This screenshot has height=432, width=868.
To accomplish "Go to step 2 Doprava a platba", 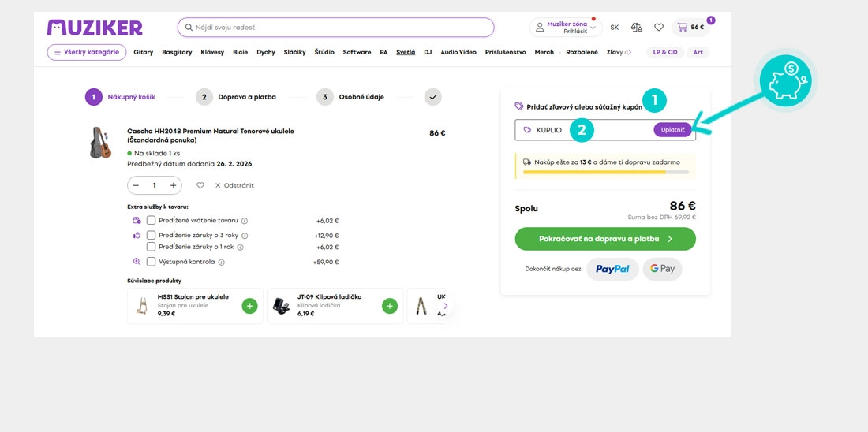I will [236, 97].
